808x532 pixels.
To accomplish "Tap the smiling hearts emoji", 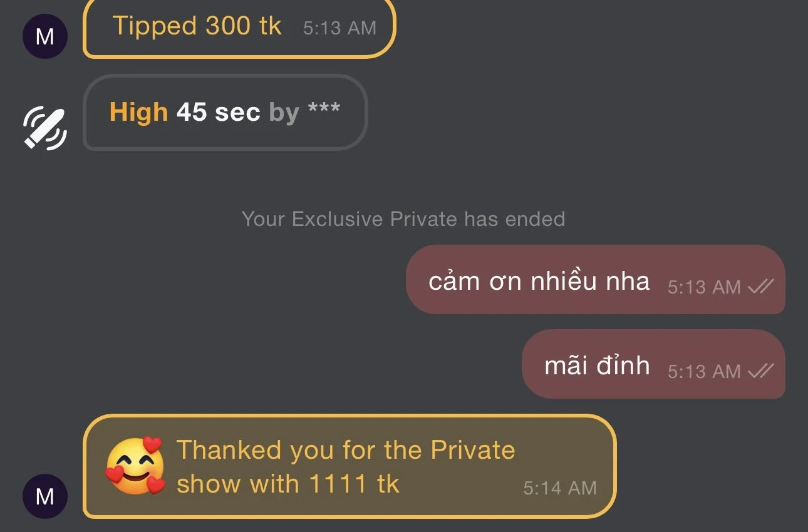I will click(135, 466).
